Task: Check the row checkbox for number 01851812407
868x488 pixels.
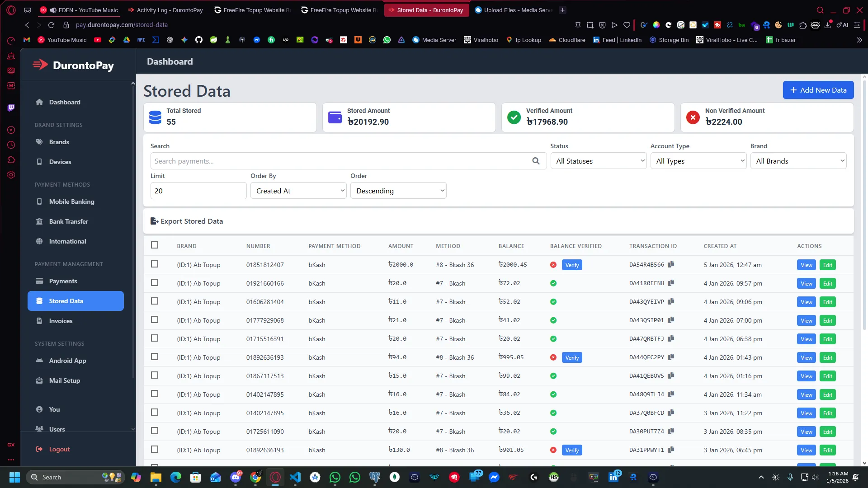Action: [155, 264]
